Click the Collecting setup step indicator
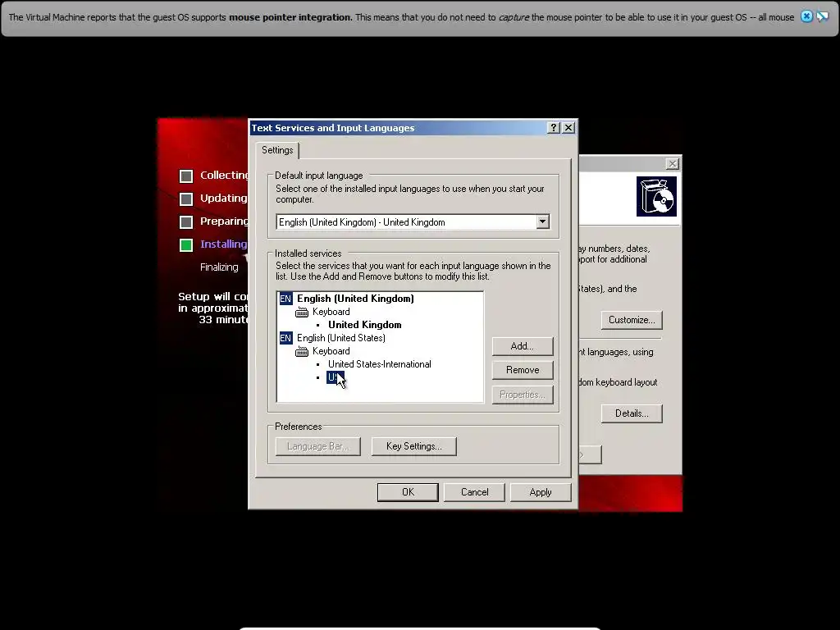The image size is (840, 630). point(186,176)
